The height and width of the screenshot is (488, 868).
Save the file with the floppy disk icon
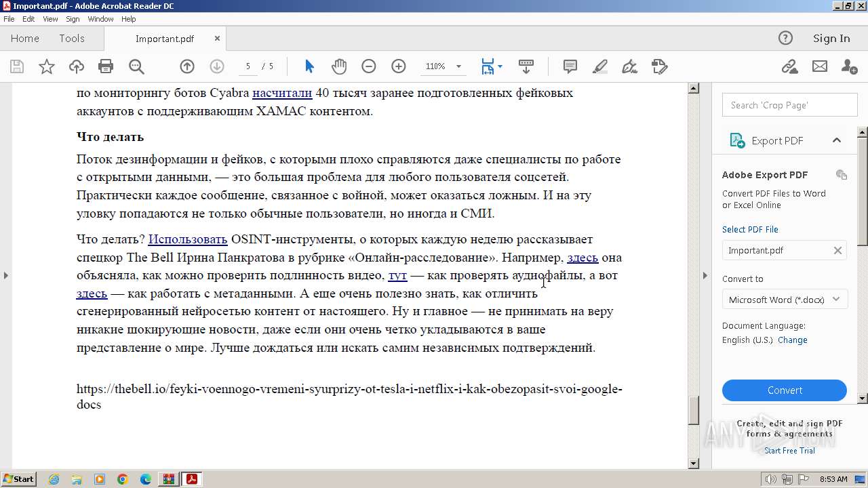tap(17, 66)
